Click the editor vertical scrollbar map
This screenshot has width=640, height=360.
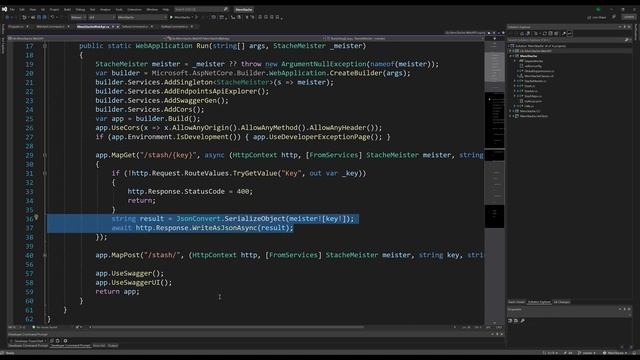click(494, 180)
